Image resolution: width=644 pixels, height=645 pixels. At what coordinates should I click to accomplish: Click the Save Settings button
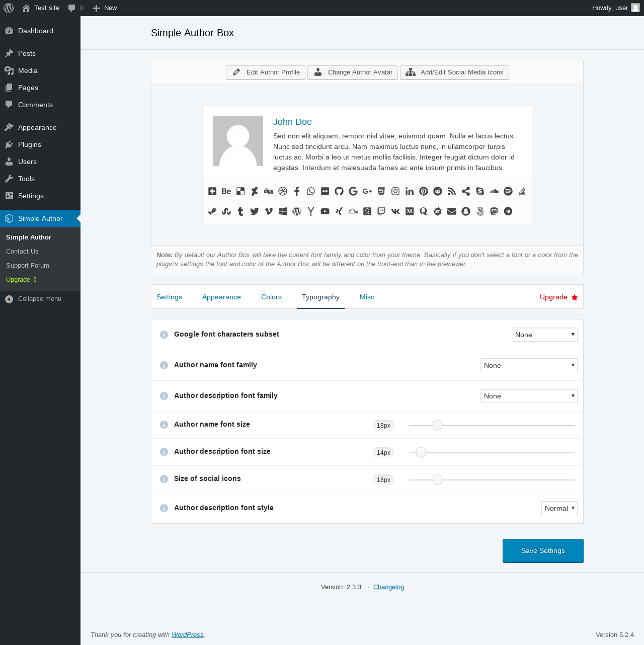pyautogui.click(x=543, y=550)
